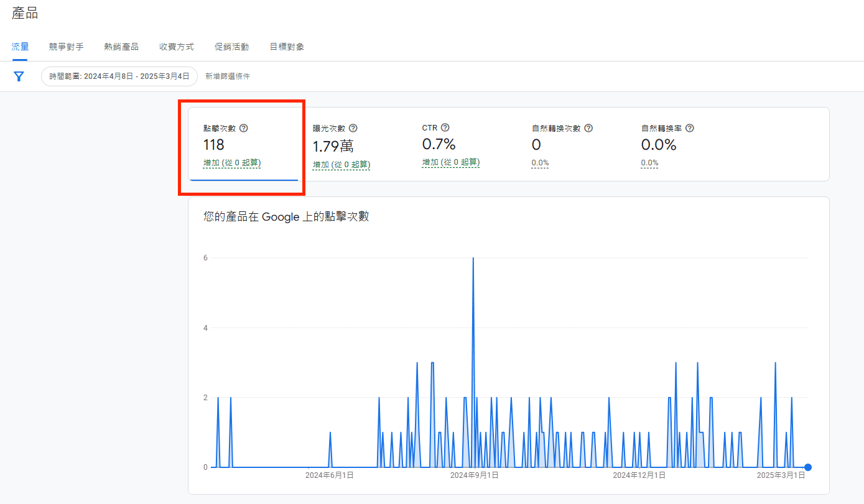Click 新增篩選條件 to add a filter
The width and height of the screenshot is (864, 504).
(x=228, y=76)
